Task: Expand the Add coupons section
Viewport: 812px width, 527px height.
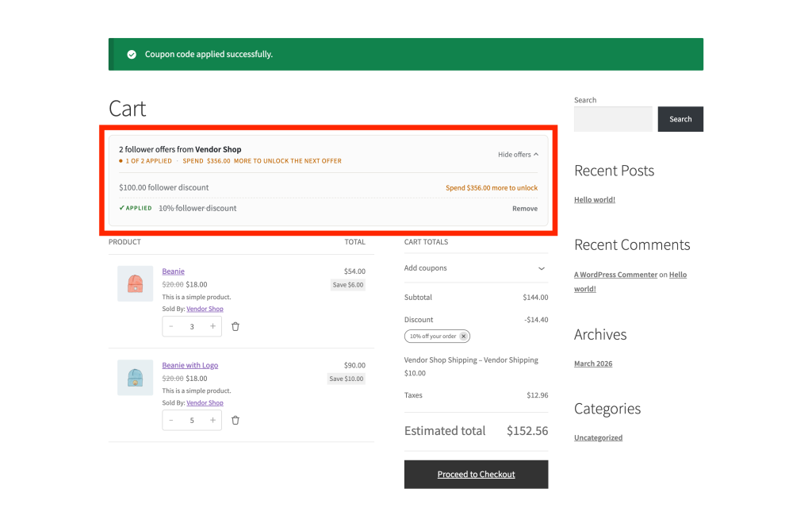Action: pos(476,268)
